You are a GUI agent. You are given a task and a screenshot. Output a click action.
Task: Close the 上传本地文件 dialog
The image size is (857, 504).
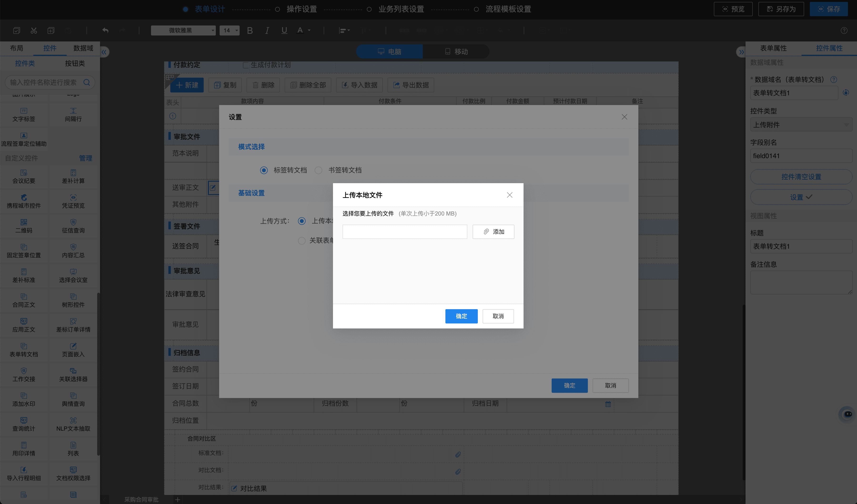pos(509,195)
